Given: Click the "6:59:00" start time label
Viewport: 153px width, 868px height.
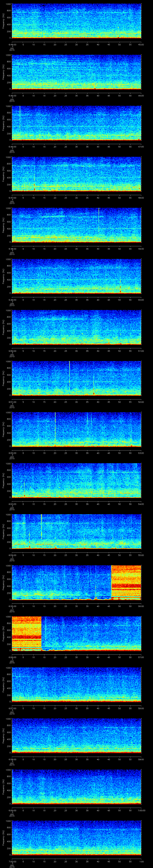Looking at the screenshot, I should coord(12,810).
